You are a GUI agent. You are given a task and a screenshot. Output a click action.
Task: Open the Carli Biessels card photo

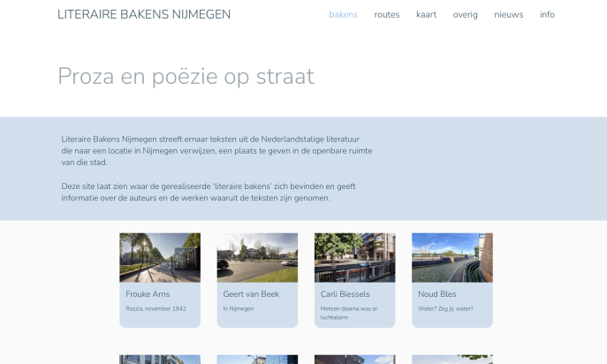tap(355, 257)
